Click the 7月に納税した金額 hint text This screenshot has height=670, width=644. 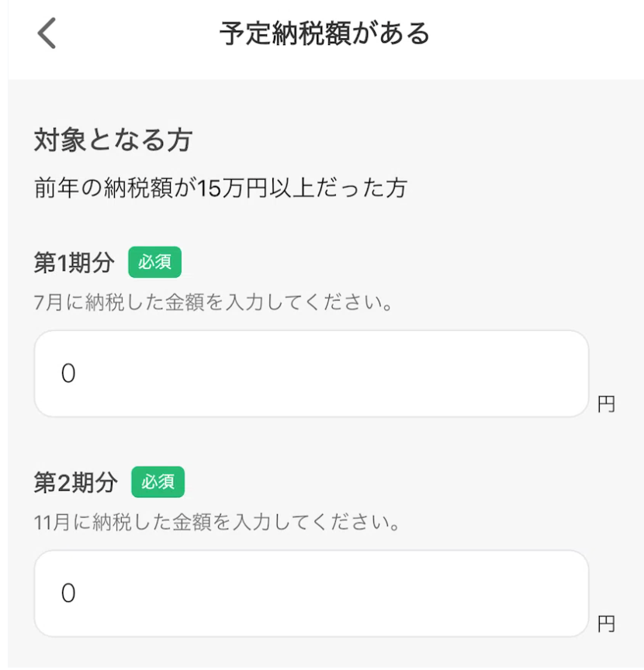tap(212, 302)
